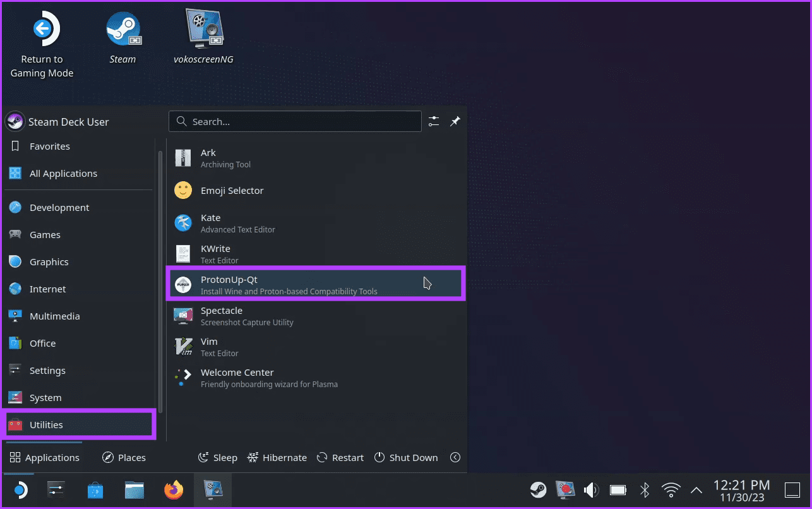Toggle Wi-Fi from the system tray
812x509 pixels.
(671, 489)
